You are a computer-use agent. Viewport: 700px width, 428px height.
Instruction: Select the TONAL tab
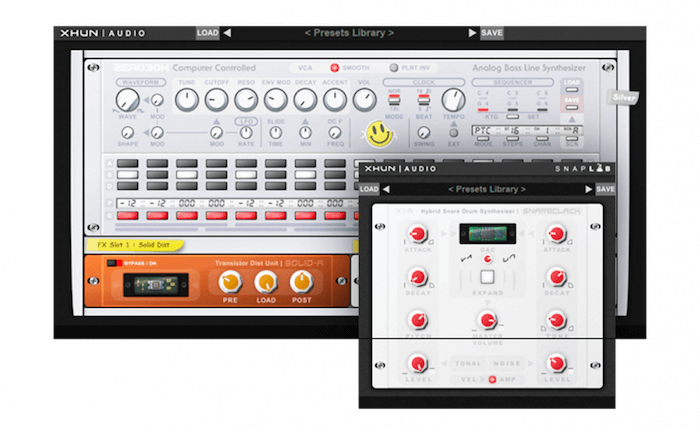[x=468, y=363]
